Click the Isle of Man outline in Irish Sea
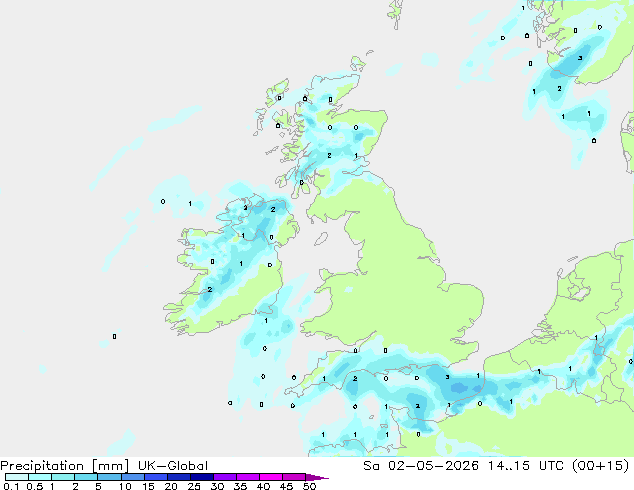The image size is (634, 490). pyautogui.click(x=321, y=239)
